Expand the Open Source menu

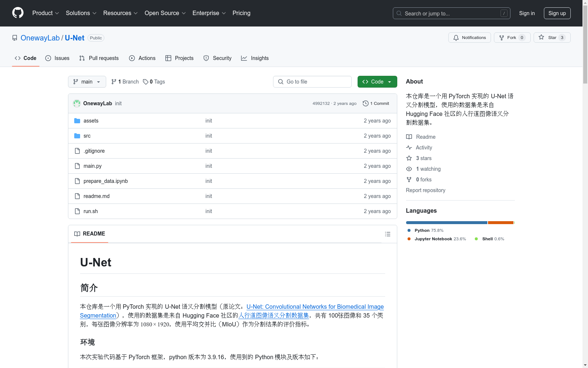165,13
